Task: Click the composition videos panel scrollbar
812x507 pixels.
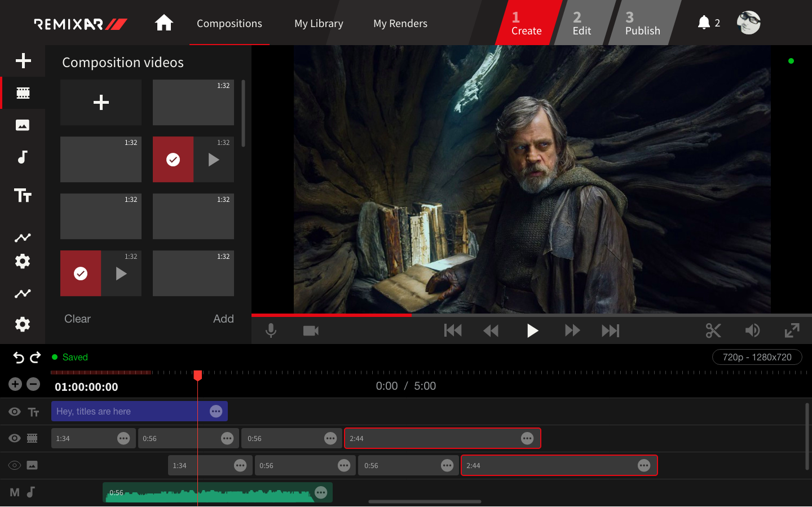Action: coord(243,113)
